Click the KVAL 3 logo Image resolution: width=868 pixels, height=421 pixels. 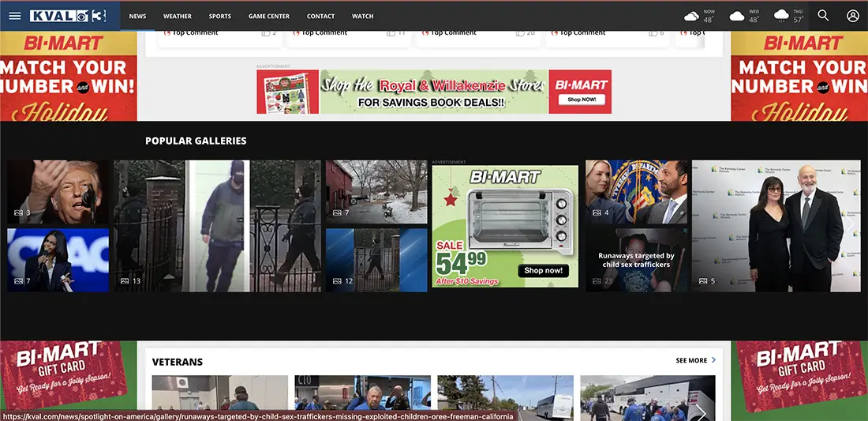(68, 16)
